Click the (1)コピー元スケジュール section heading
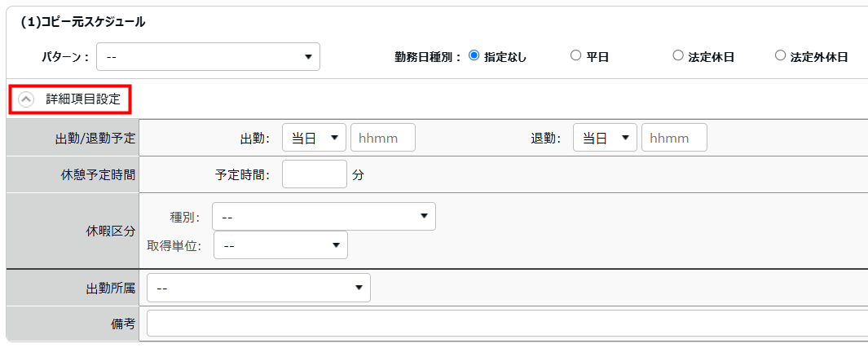The image size is (868, 348). click(x=82, y=22)
